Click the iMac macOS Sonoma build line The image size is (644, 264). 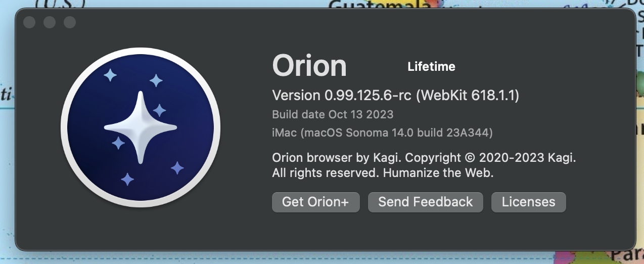click(382, 133)
